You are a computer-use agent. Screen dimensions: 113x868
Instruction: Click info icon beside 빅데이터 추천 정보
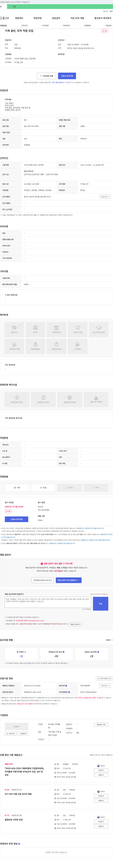click(x=19, y=844)
